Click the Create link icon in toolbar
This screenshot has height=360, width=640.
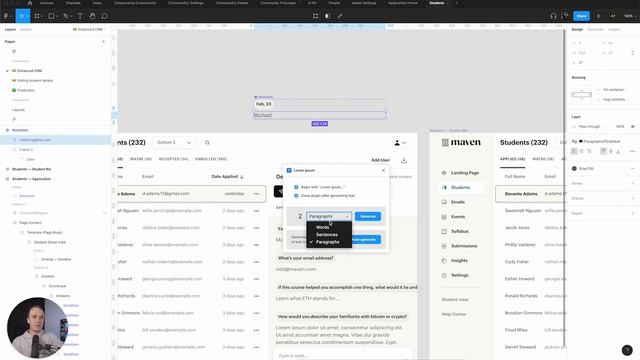pyautogui.click(x=340, y=16)
